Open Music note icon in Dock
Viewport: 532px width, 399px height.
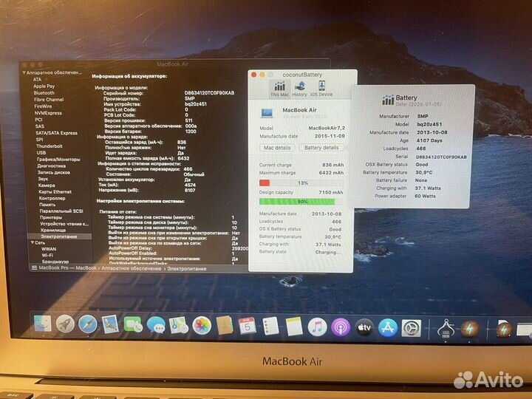(317, 327)
